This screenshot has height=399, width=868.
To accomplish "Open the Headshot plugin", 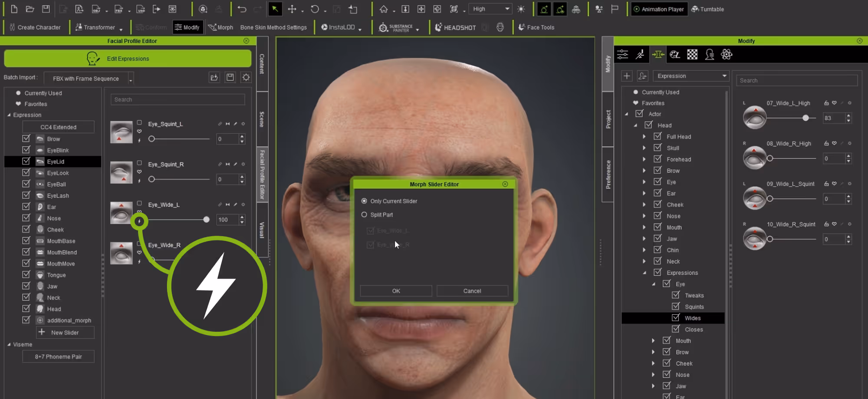I will (455, 27).
